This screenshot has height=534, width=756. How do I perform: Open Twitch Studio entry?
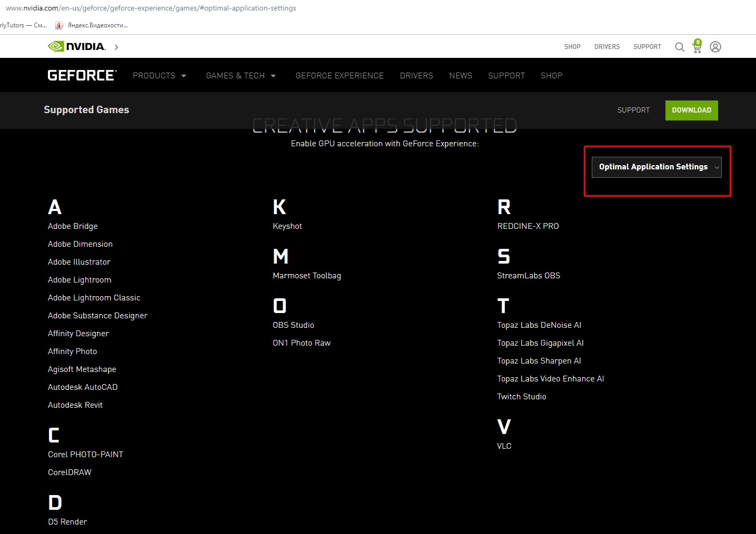522,397
